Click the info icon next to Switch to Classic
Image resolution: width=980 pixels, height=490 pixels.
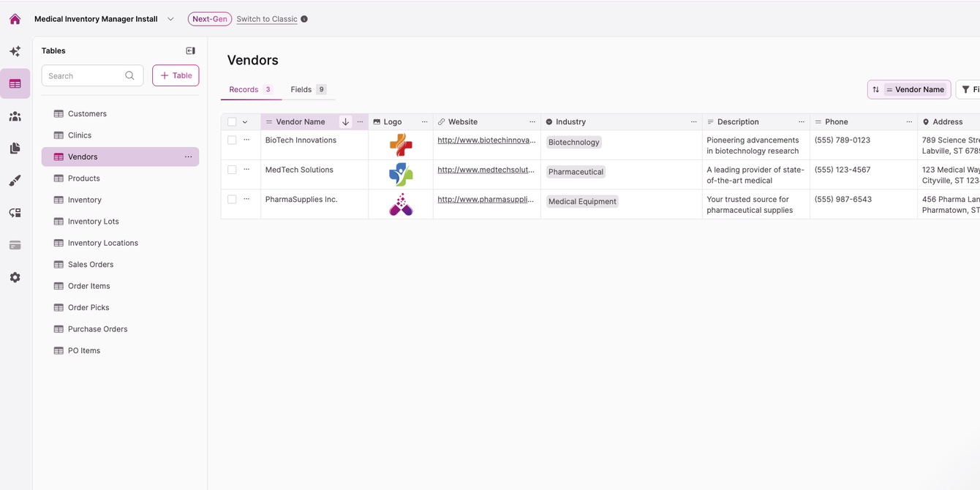click(x=304, y=19)
